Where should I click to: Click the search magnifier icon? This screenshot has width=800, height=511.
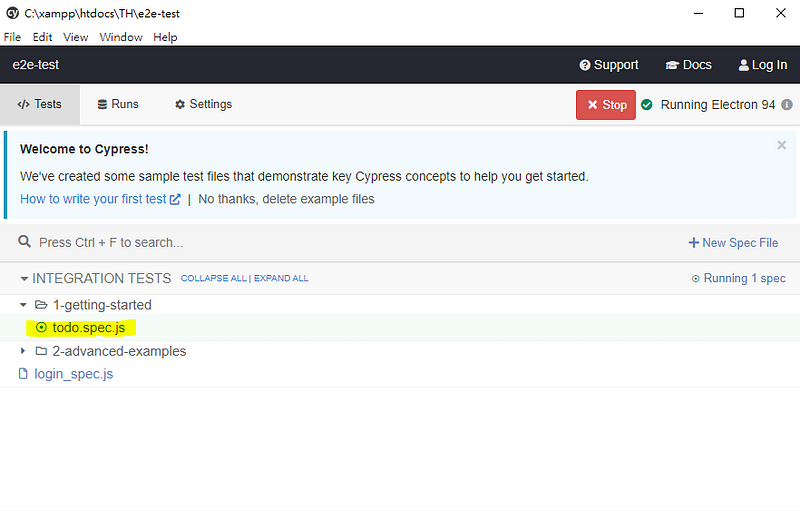pyautogui.click(x=25, y=242)
